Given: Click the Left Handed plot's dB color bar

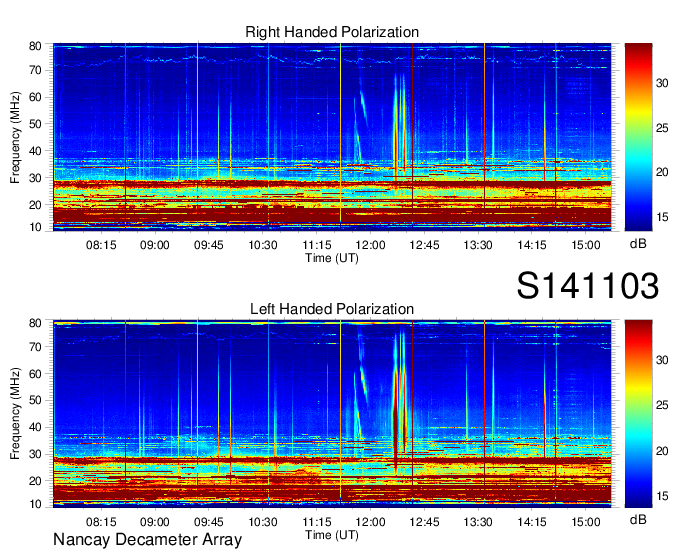Looking at the screenshot, I should pos(638,414).
